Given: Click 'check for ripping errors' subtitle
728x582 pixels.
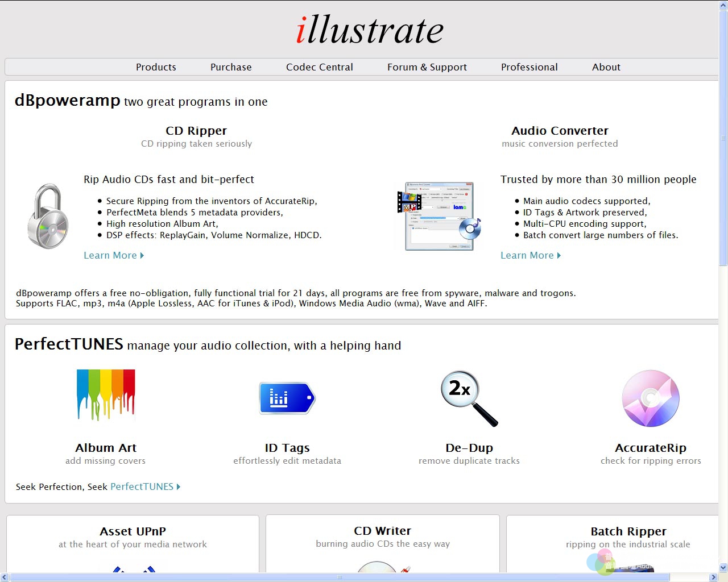Looking at the screenshot, I should pyautogui.click(x=651, y=461).
